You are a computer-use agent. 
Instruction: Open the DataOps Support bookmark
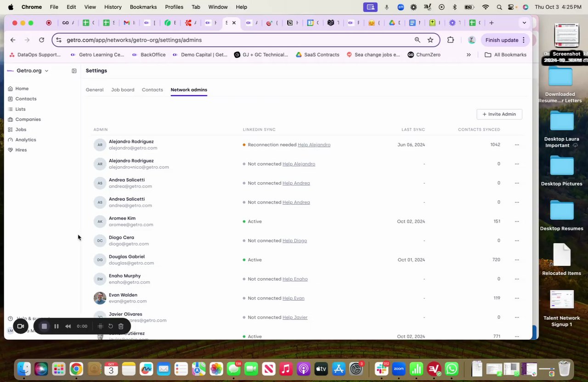(35, 55)
